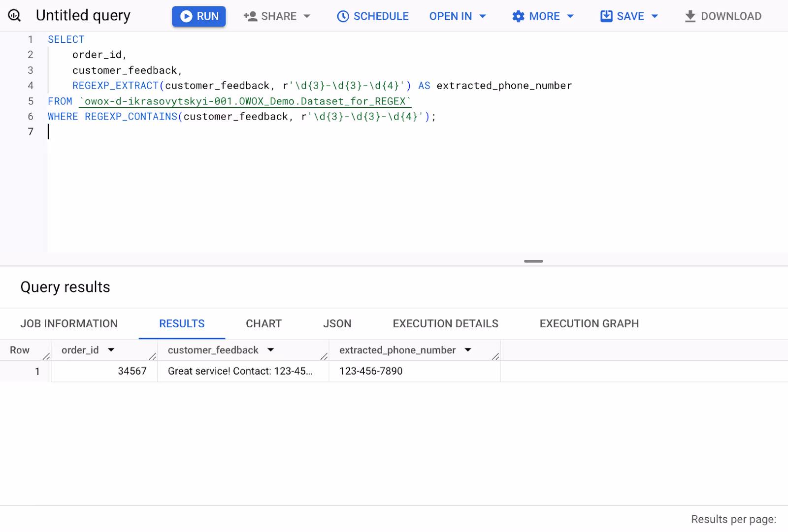Click the extracted_phone_number column resize handle
Screen dimensions: 788x532
coord(495,356)
